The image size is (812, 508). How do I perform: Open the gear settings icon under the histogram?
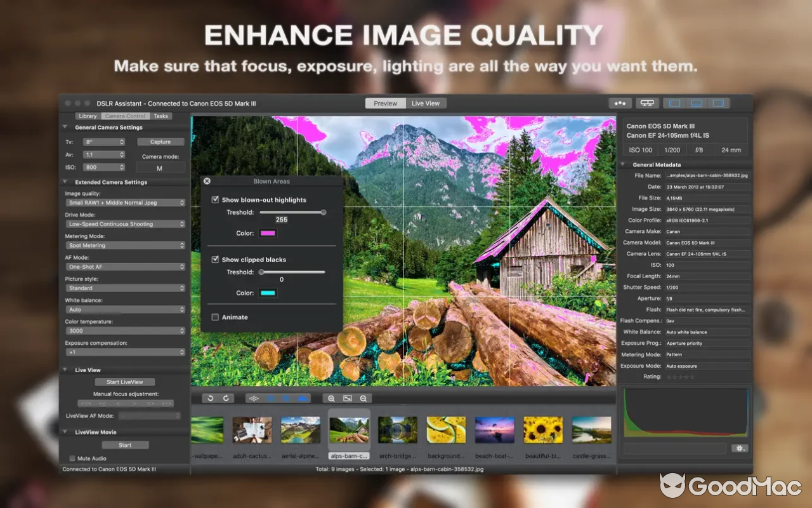(x=740, y=448)
